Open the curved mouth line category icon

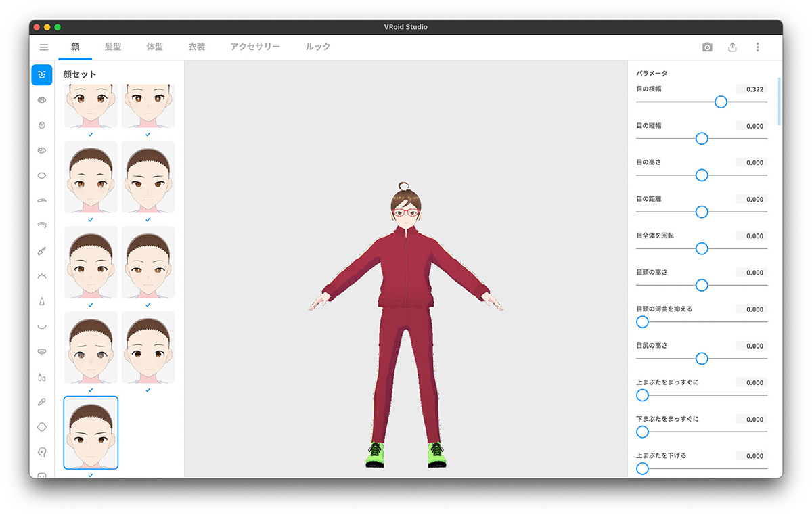[x=42, y=326]
